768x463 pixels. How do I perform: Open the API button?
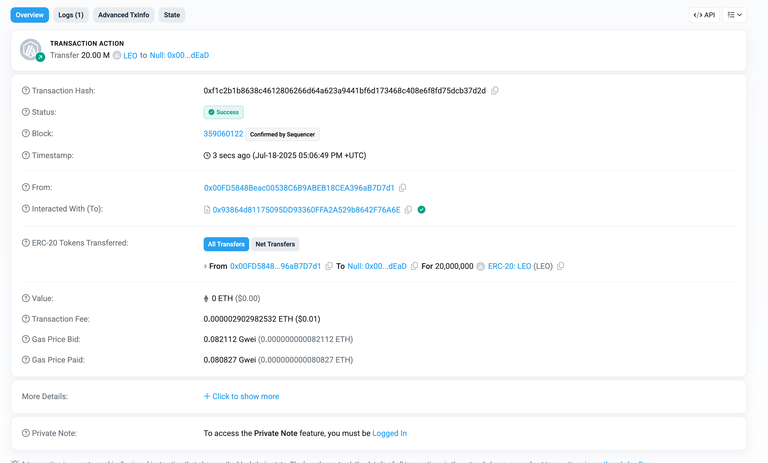(704, 15)
